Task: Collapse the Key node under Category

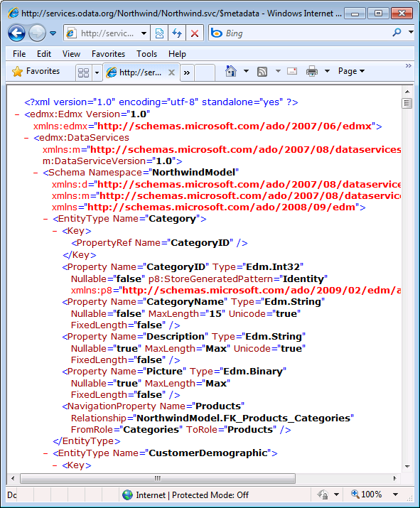Action: 55,231
